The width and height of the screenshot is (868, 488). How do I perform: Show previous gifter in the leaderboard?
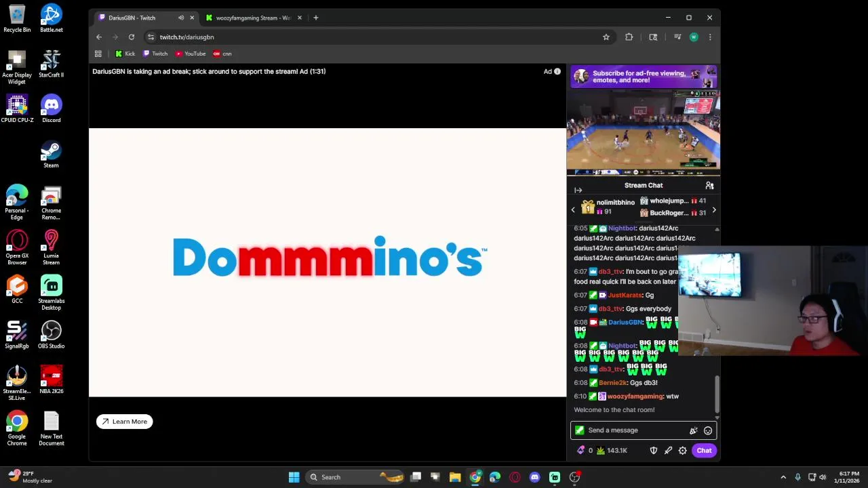(573, 210)
